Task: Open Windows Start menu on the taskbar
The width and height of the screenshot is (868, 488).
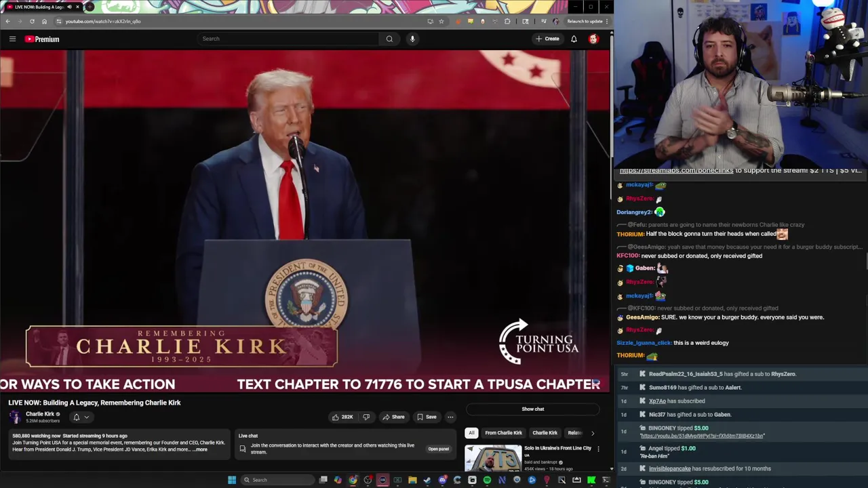Action: point(232,480)
